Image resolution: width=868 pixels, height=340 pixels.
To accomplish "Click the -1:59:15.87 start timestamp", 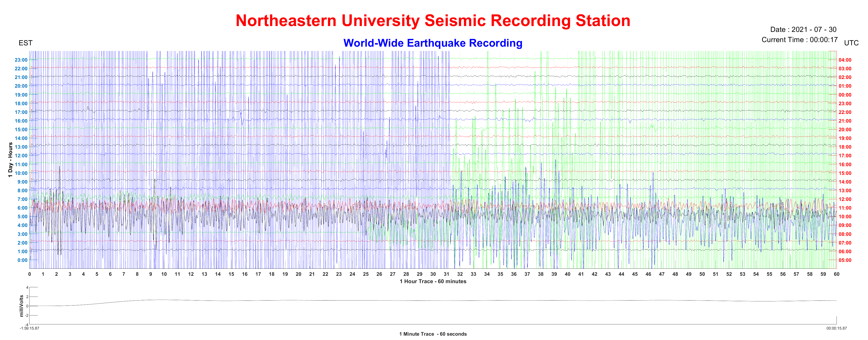I will click(29, 328).
